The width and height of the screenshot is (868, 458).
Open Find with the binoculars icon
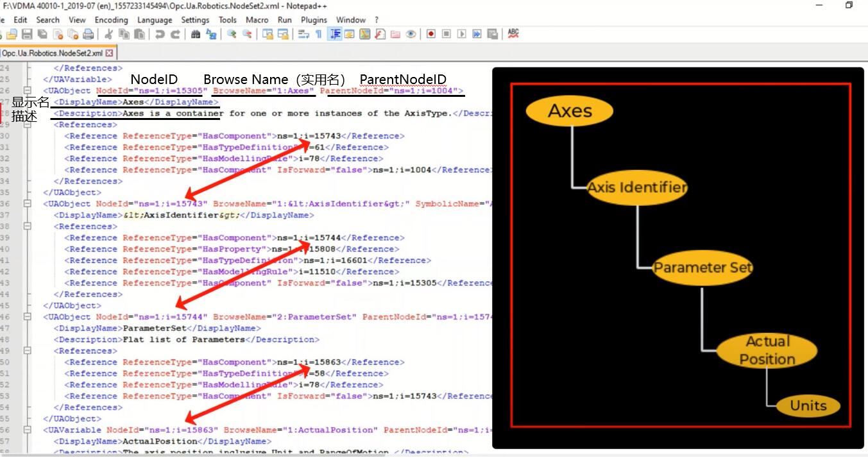pos(196,34)
